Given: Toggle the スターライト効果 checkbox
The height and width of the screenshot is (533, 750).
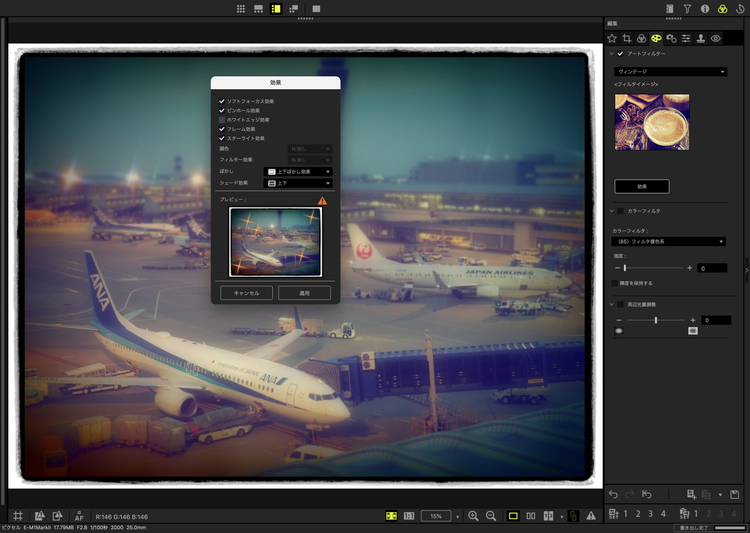Looking at the screenshot, I should click(x=222, y=137).
